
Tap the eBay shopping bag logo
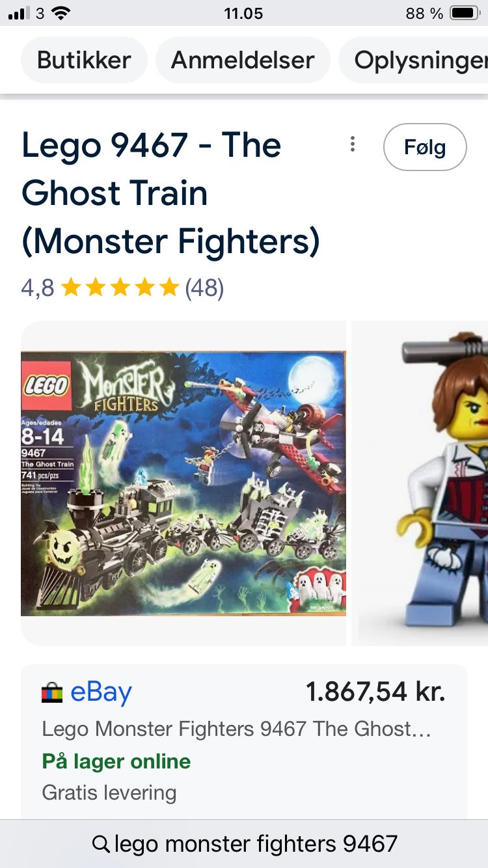pyautogui.click(x=52, y=693)
